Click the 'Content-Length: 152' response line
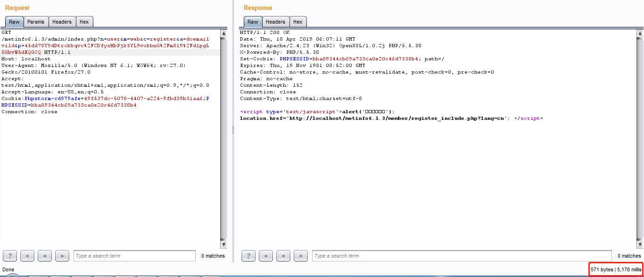This screenshot has height=277, width=644. [x=271, y=85]
